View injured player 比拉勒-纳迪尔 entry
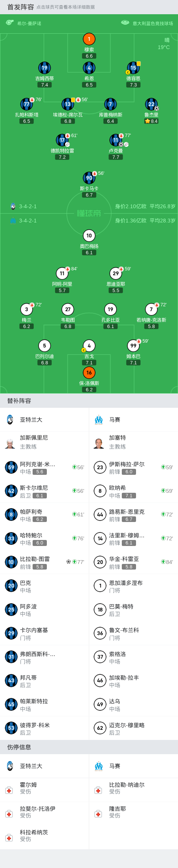 click(133, 788)
